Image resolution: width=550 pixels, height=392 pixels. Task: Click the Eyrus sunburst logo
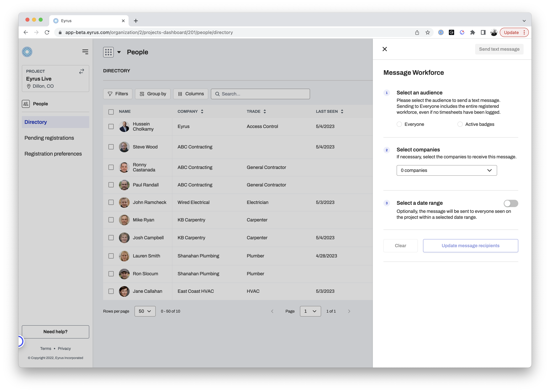tap(27, 52)
